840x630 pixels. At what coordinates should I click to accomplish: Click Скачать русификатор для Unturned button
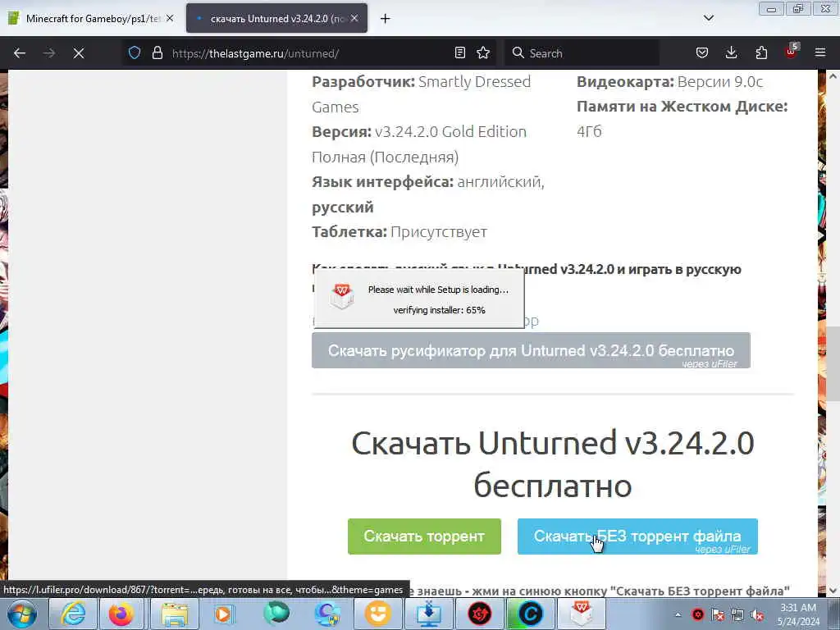[531, 350]
